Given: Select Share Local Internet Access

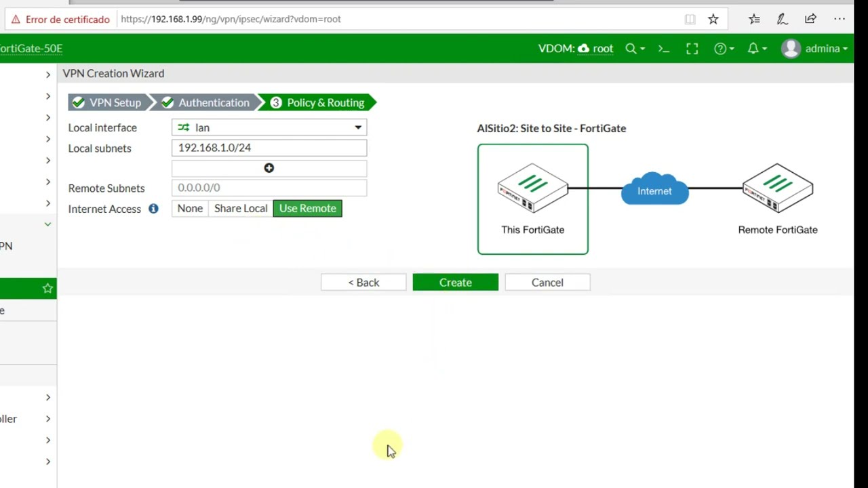Looking at the screenshot, I should point(241,209).
